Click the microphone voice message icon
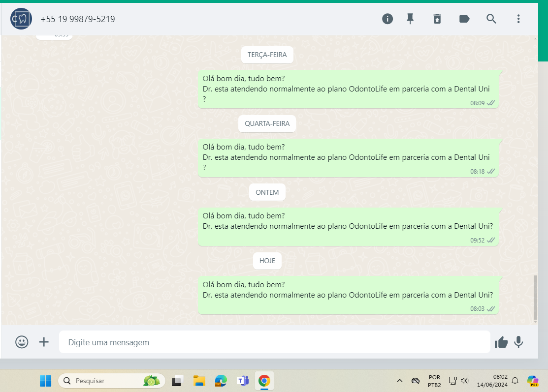The height and width of the screenshot is (392, 548). coord(518,342)
